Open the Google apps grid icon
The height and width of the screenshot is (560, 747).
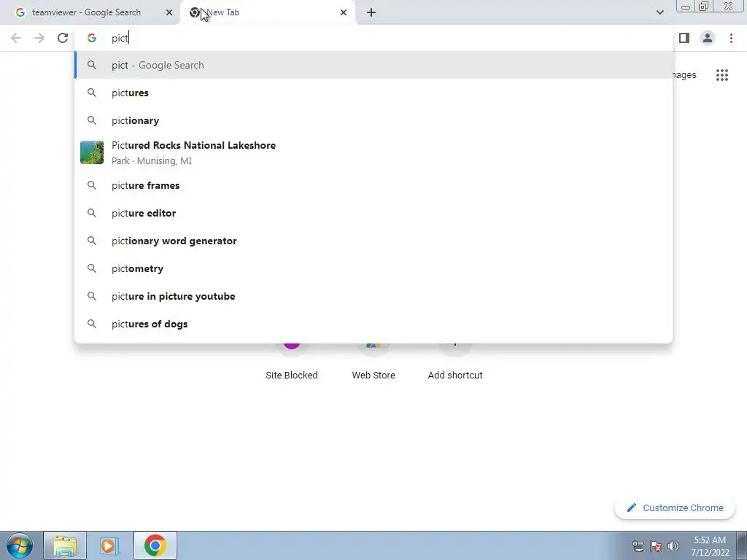(722, 75)
